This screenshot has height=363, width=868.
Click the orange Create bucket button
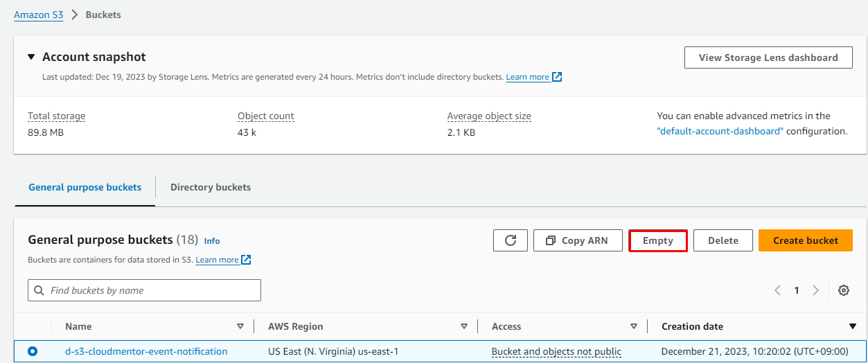805,240
